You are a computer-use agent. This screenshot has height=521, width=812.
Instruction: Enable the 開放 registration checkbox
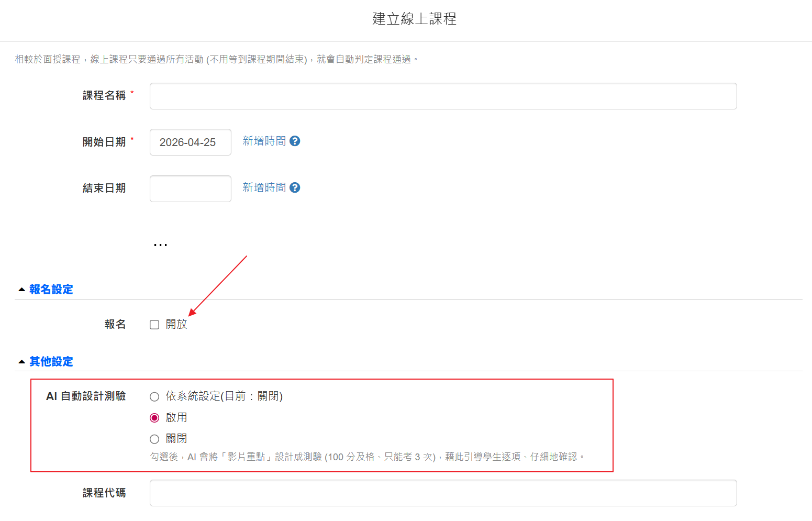click(154, 325)
